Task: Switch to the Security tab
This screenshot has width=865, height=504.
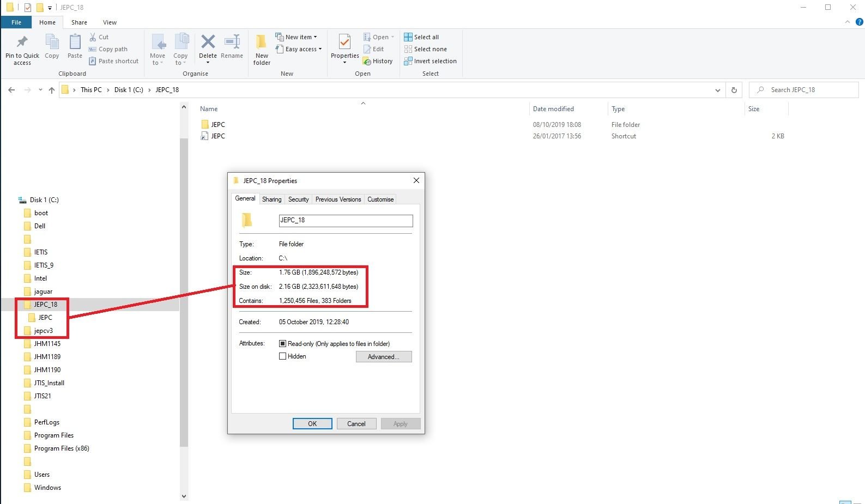Action: coord(298,199)
